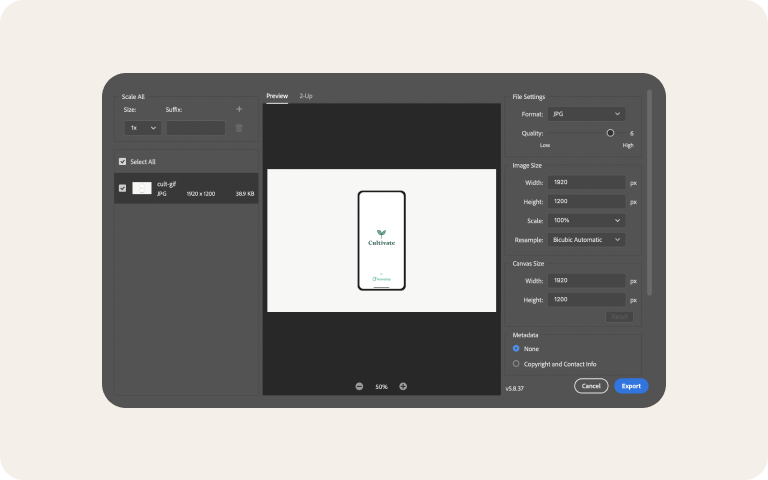Open the Format JPG dropdown
The image size is (768, 480).
tap(586, 114)
